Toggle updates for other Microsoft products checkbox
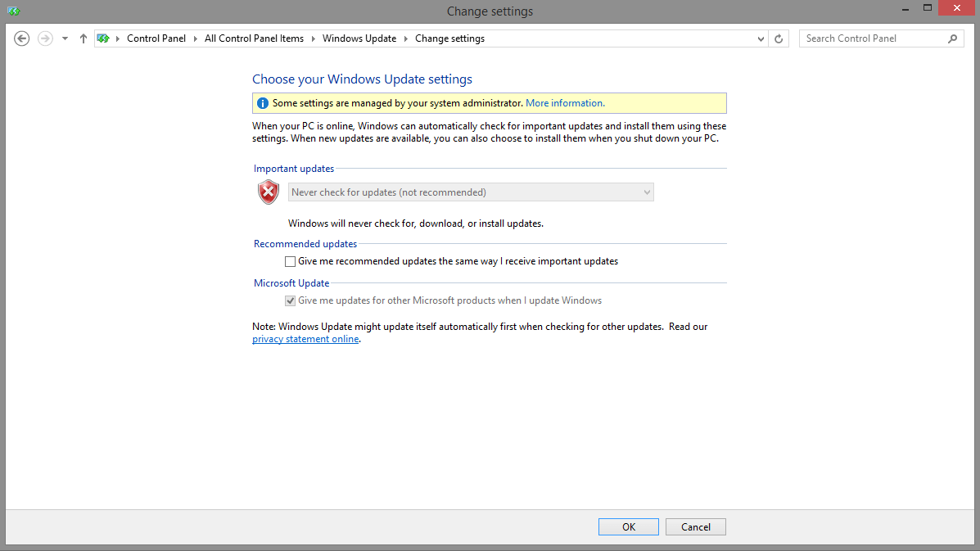This screenshot has height=551, width=980. click(x=290, y=301)
